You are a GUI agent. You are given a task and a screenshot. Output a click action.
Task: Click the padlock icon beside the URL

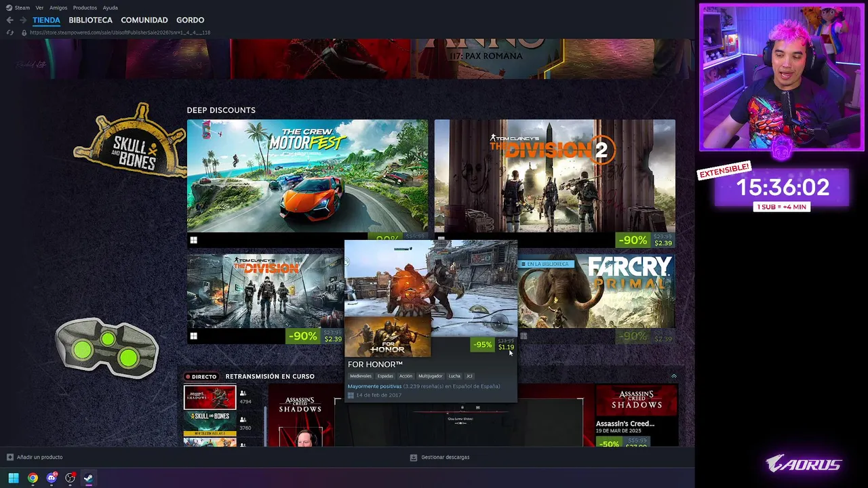pyautogui.click(x=24, y=33)
